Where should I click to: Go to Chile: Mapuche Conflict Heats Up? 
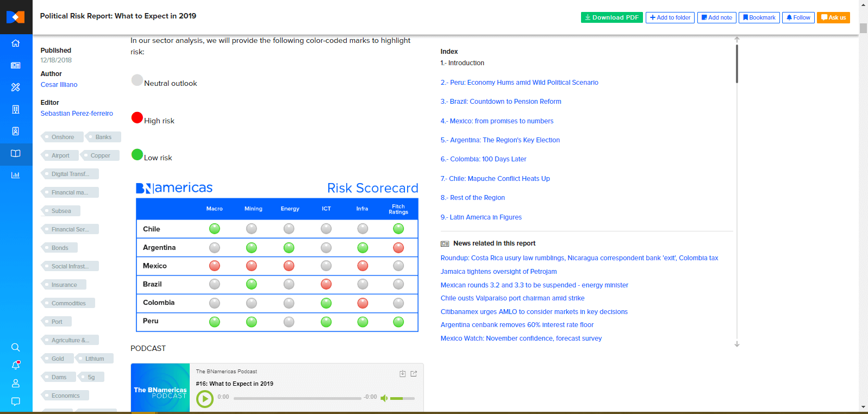coord(495,179)
